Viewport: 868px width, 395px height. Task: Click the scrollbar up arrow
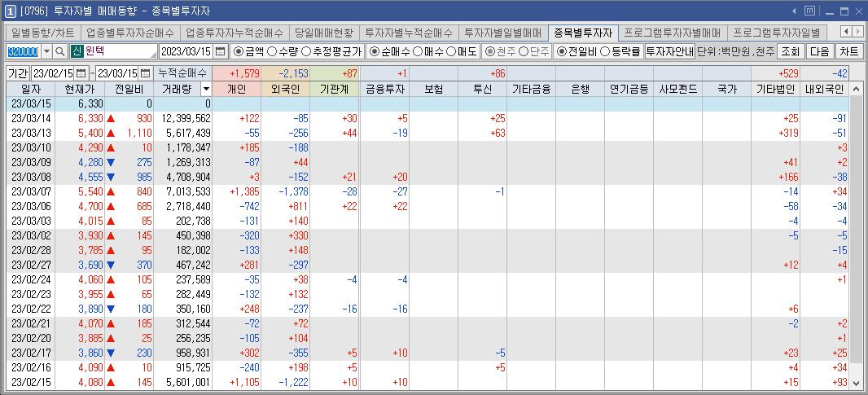coord(856,89)
